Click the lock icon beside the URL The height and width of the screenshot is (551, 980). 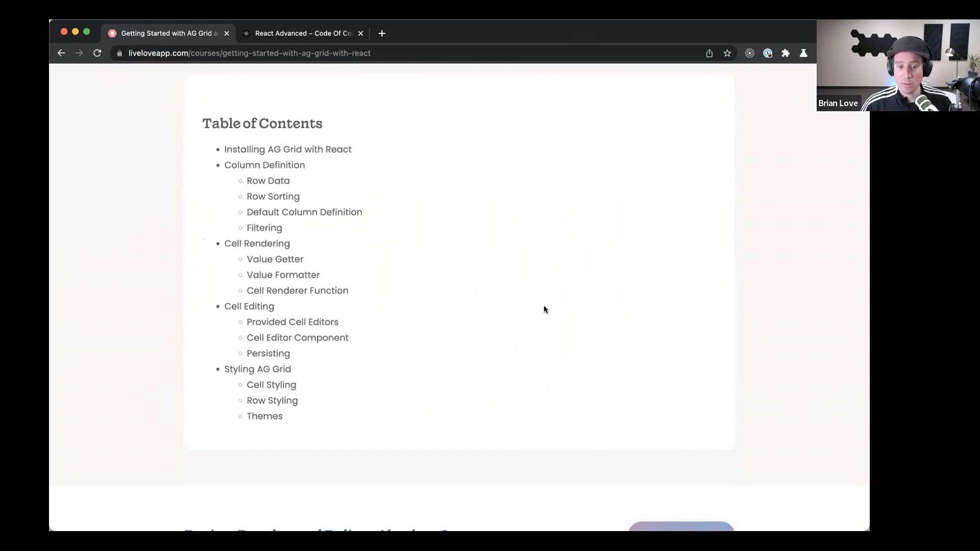[x=119, y=53]
